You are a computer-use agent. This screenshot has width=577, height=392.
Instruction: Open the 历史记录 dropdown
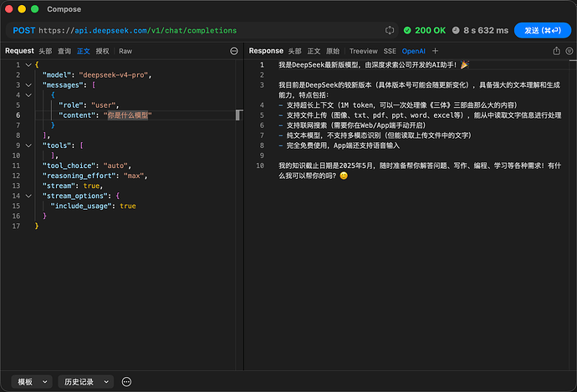click(86, 382)
